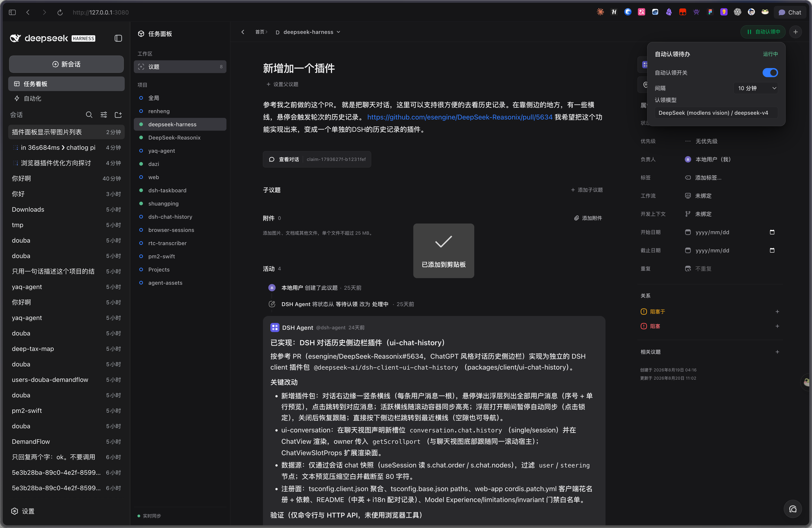Add a 阻塞 relation with plus

(x=777, y=326)
